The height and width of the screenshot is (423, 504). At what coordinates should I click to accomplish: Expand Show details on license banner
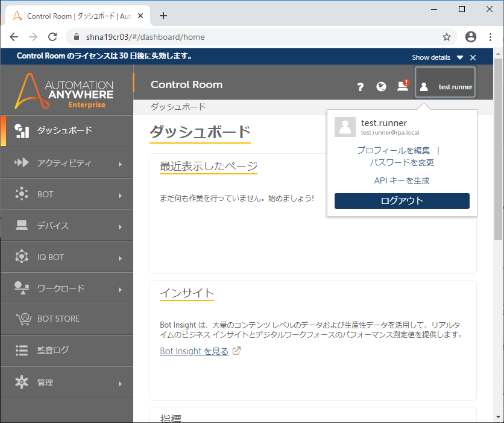431,57
